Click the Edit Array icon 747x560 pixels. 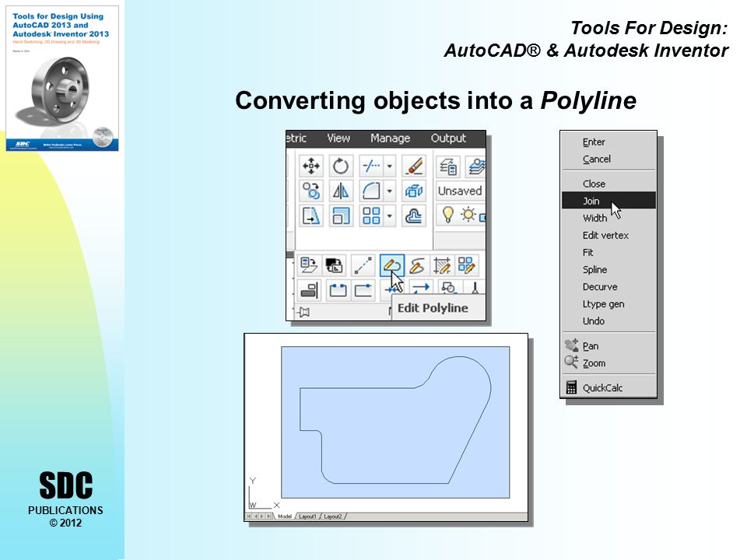466,265
